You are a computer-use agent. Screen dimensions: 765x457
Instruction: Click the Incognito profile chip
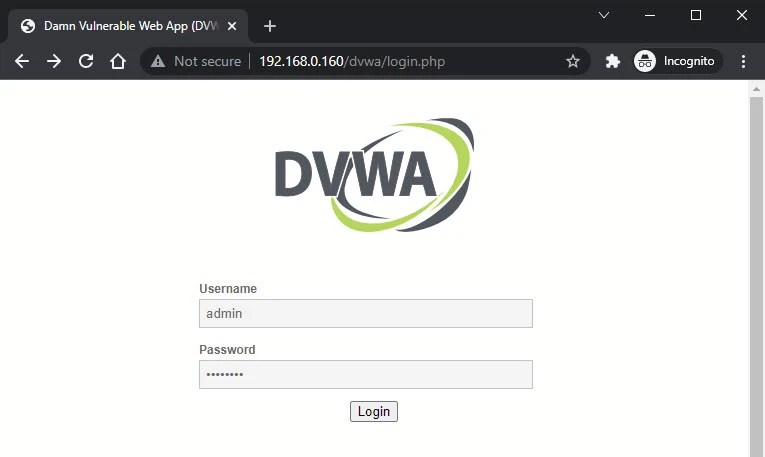[x=677, y=61]
